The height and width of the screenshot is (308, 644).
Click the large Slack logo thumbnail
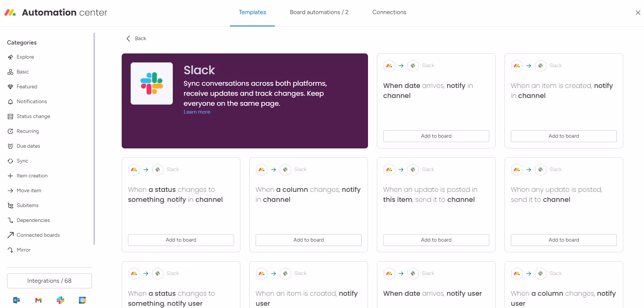tap(152, 83)
